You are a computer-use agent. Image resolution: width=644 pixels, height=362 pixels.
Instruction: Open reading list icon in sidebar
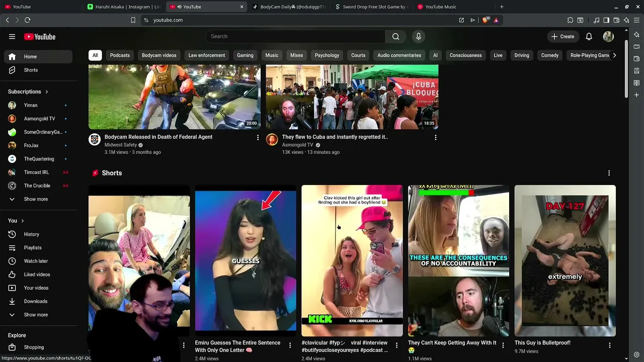coord(636,83)
